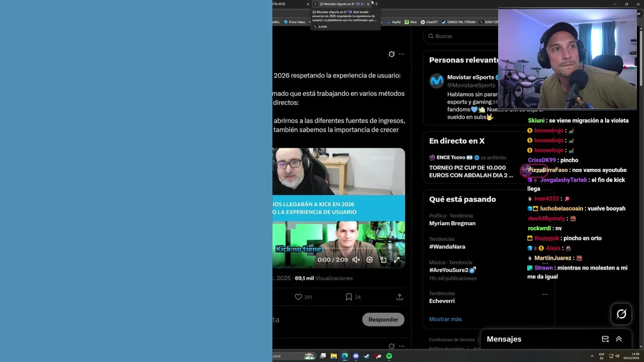
Task: Click Movistar eSports name in Personas relevantes
Action: pyautogui.click(x=470, y=77)
